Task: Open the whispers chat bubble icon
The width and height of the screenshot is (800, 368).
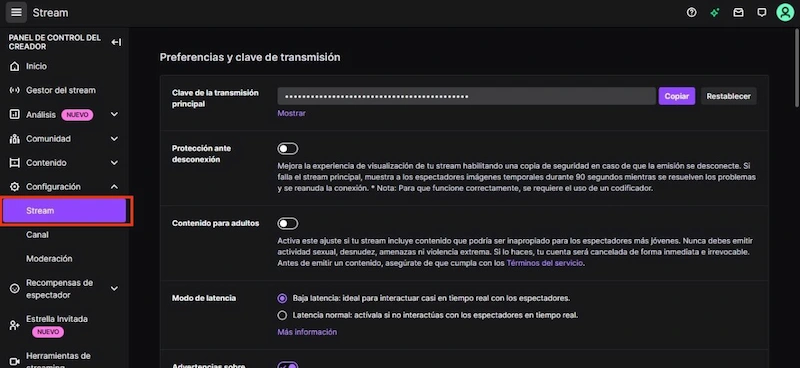Action: pyautogui.click(x=762, y=13)
